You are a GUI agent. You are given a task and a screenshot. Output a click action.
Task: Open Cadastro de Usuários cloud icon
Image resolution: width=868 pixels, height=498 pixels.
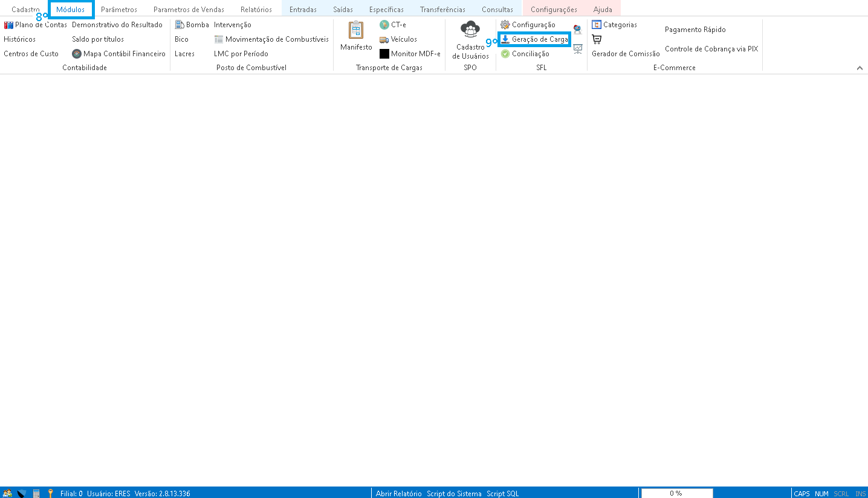[x=470, y=30]
